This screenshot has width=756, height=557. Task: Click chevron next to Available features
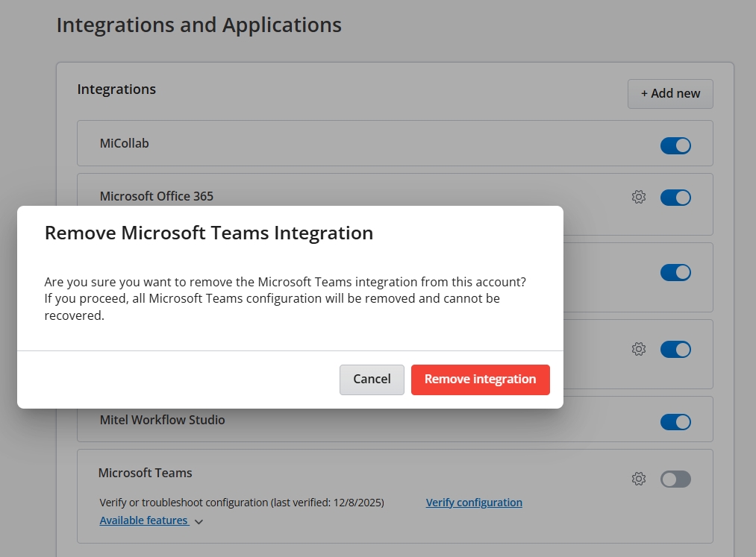[199, 522]
